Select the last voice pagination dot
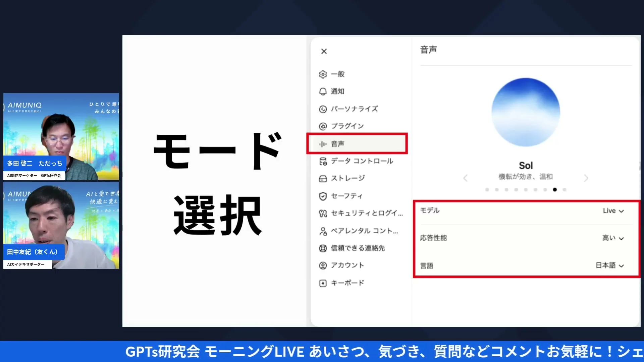Image resolution: width=644 pixels, height=362 pixels. click(565, 190)
